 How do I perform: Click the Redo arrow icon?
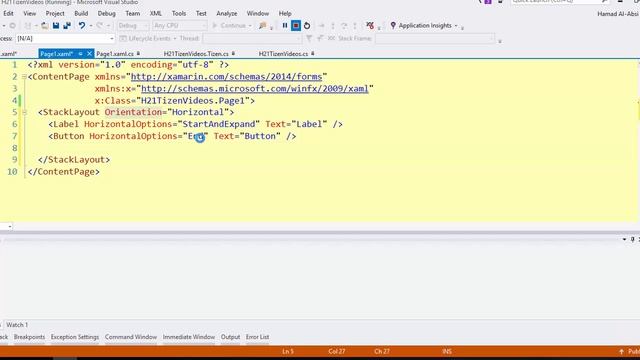pyautogui.click(x=100, y=26)
